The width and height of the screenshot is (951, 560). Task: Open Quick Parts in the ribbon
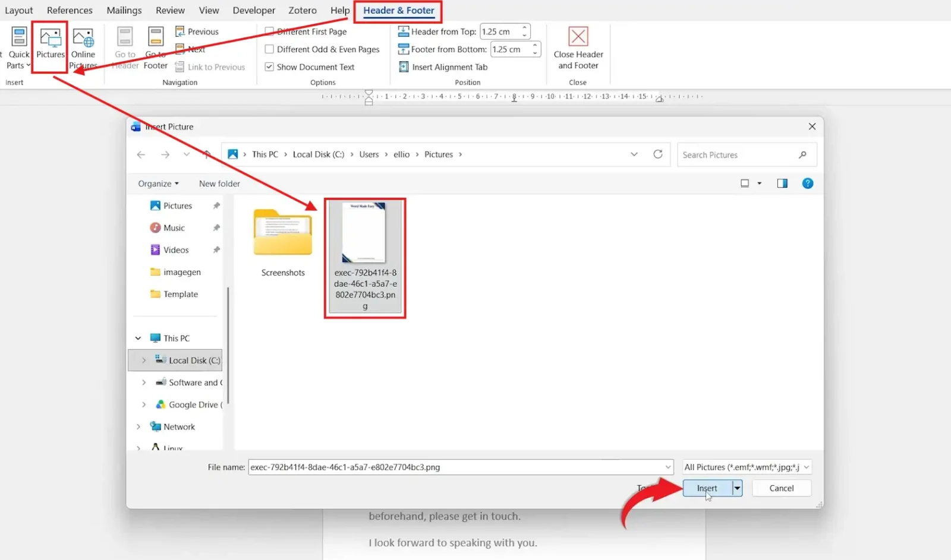click(x=19, y=48)
